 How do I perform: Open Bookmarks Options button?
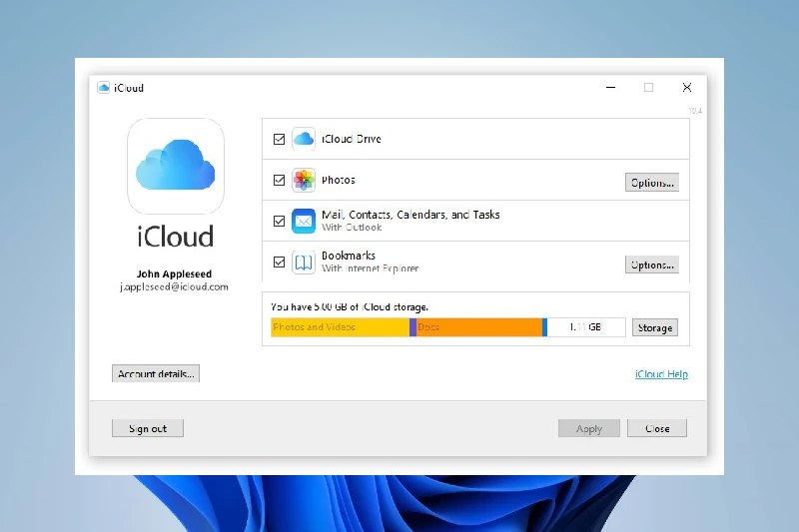[x=652, y=265]
